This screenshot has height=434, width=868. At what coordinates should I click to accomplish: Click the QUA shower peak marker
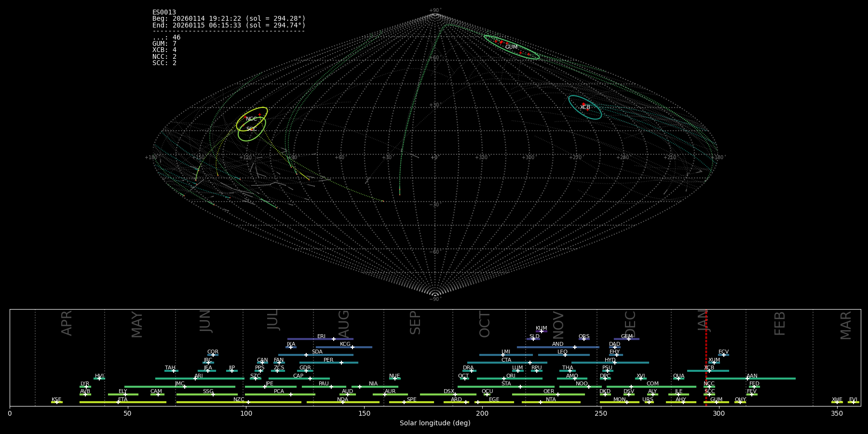(678, 379)
